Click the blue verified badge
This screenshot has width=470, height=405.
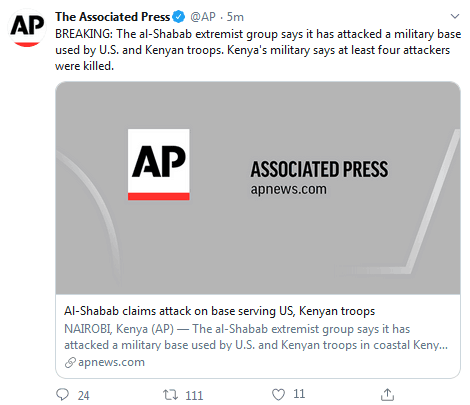pos(179,17)
